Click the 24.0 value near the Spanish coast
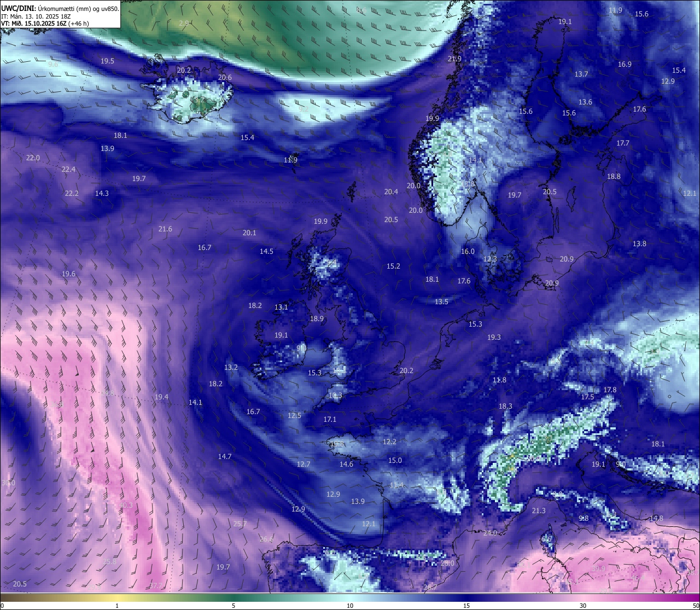Screen dimensions: 700x610 pos(490,533)
